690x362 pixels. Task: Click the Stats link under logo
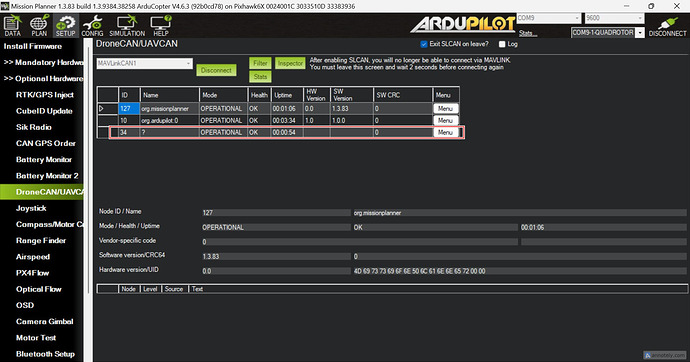[x=527, y=33]
